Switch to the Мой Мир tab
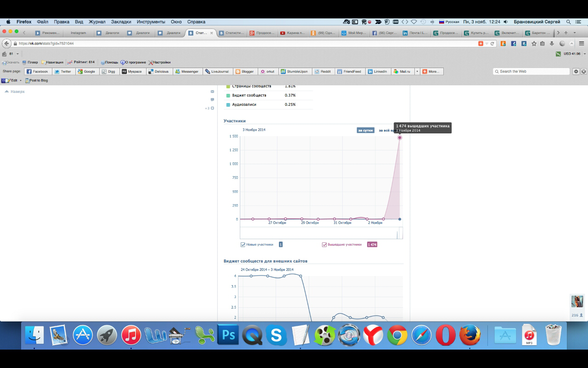This screenshot has width=588, height=368. pyautogui.click(x=354, y=33)
